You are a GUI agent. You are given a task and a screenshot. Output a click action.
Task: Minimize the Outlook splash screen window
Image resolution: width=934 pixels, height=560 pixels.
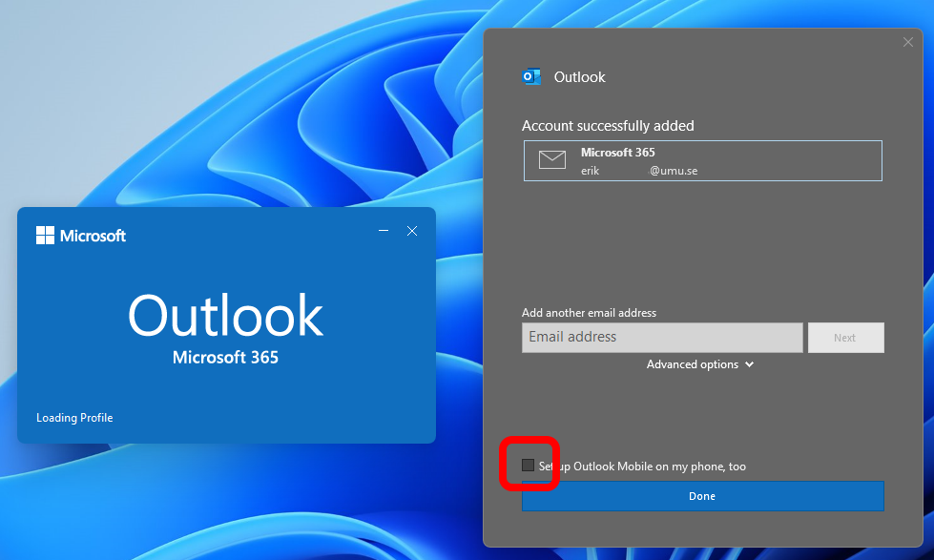(384, 231)
